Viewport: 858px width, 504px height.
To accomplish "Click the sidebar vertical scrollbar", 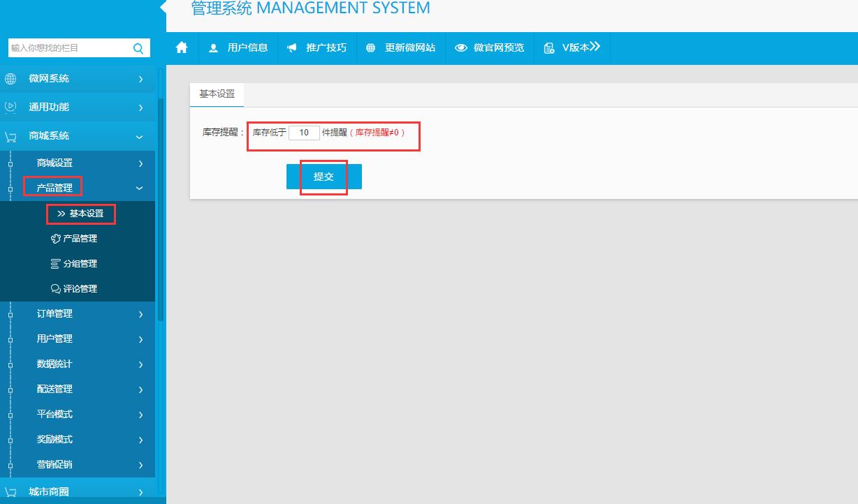I will (x=161, y=209).
